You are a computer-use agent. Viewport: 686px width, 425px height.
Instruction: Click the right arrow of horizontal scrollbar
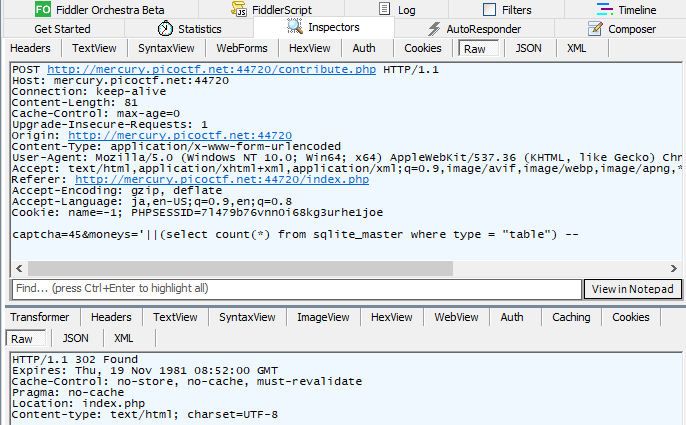coord(673,268)
